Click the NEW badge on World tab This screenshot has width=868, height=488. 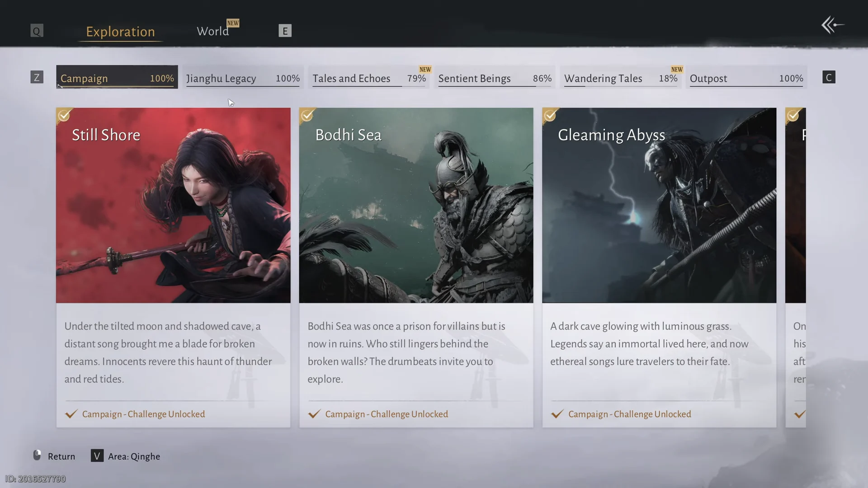[233, 23]
